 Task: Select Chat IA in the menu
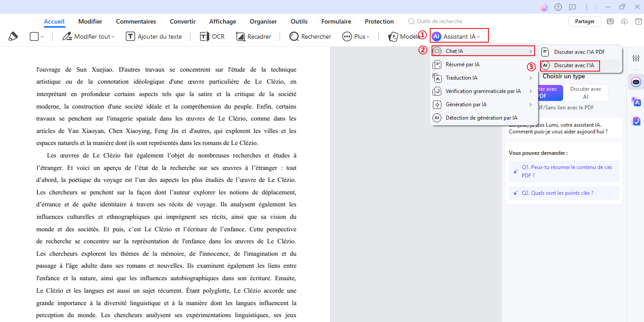[483, 51]
